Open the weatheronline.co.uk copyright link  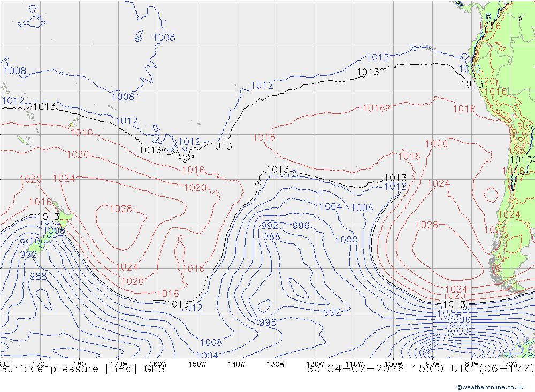point(490,387)
